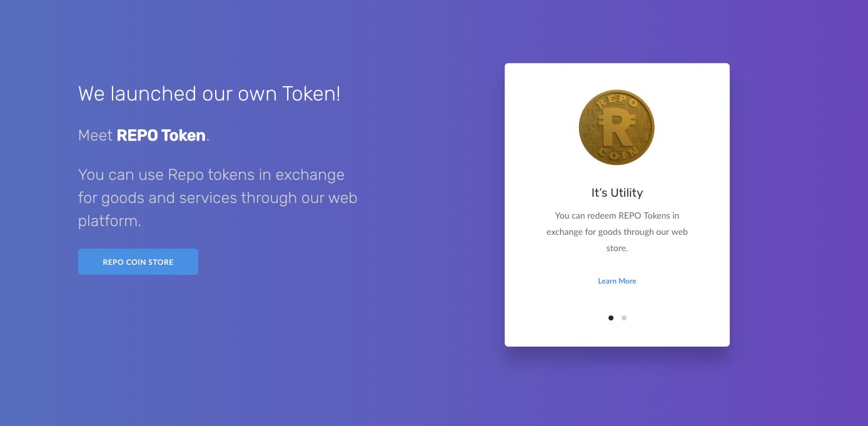Select the first carousel dot

click(x=611, y=318)
